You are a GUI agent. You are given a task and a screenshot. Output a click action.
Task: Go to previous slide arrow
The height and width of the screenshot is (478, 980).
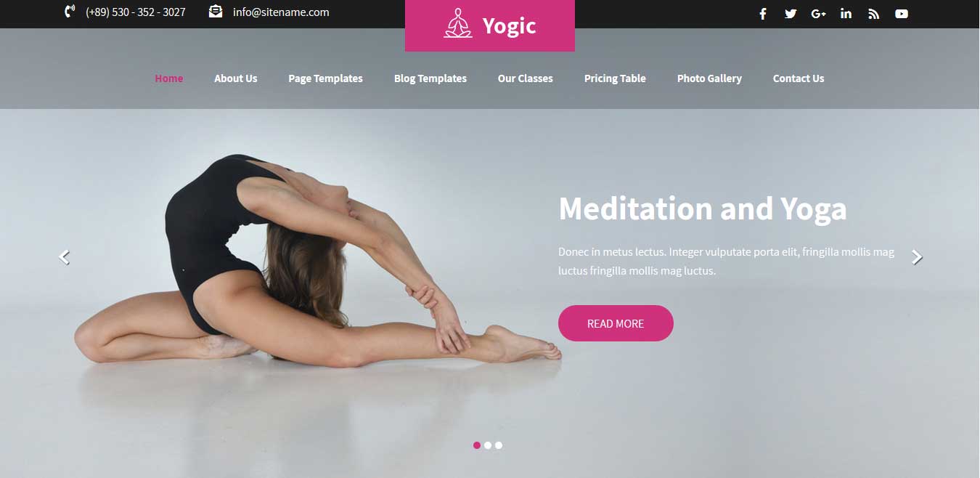64,257
